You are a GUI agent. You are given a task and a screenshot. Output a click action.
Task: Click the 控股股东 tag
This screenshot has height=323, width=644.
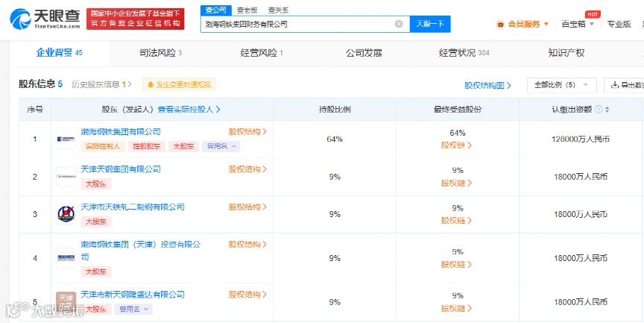(x=147, y=146)
